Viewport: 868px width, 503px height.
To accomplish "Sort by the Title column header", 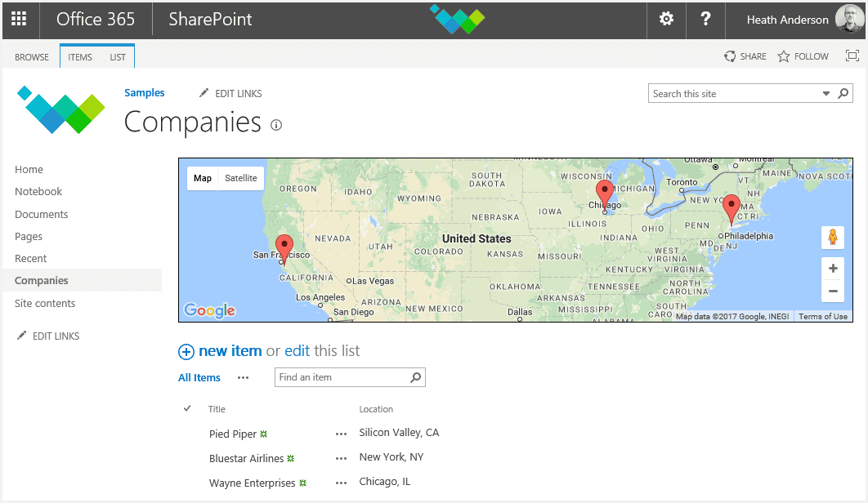I will 217,409.
